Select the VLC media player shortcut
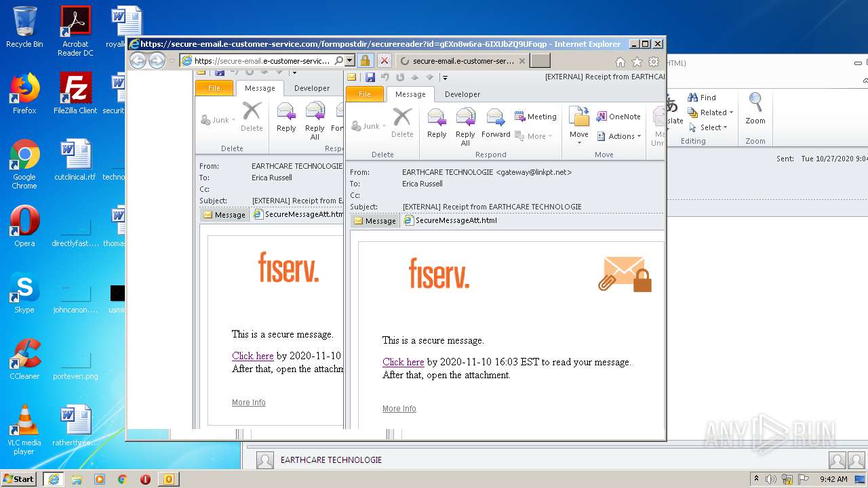Image resolution: width=868 pixels, height=488 pixels. click(24, 430)
